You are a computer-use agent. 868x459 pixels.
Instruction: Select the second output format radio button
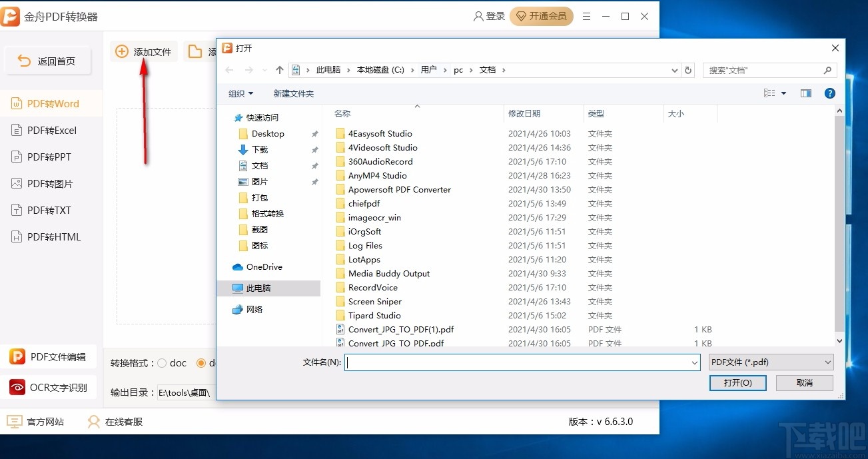(202, 363)
